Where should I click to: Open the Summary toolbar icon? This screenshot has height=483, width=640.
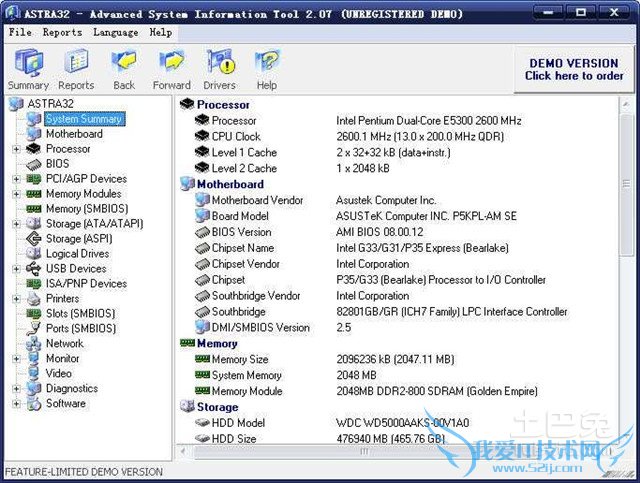[x=28, y=69]
